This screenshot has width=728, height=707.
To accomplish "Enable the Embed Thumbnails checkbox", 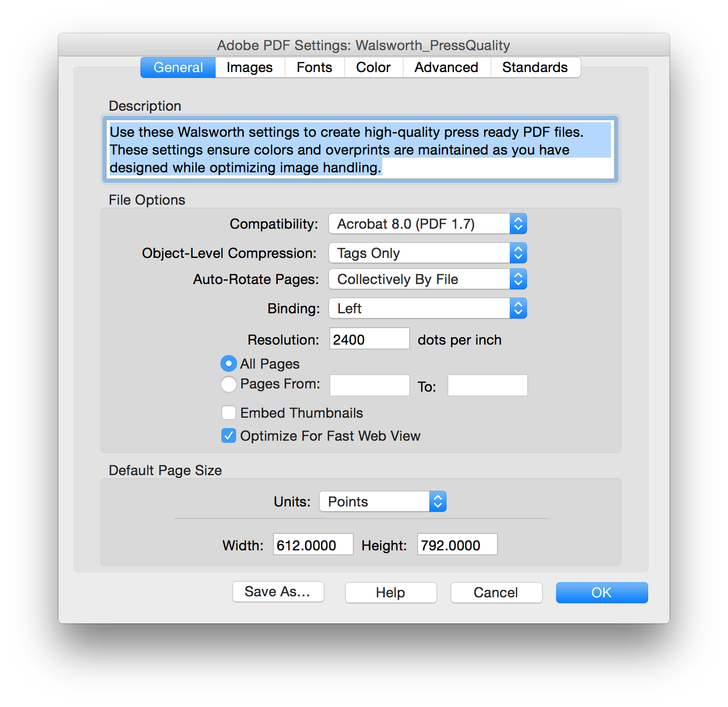I will pos(228,413).
